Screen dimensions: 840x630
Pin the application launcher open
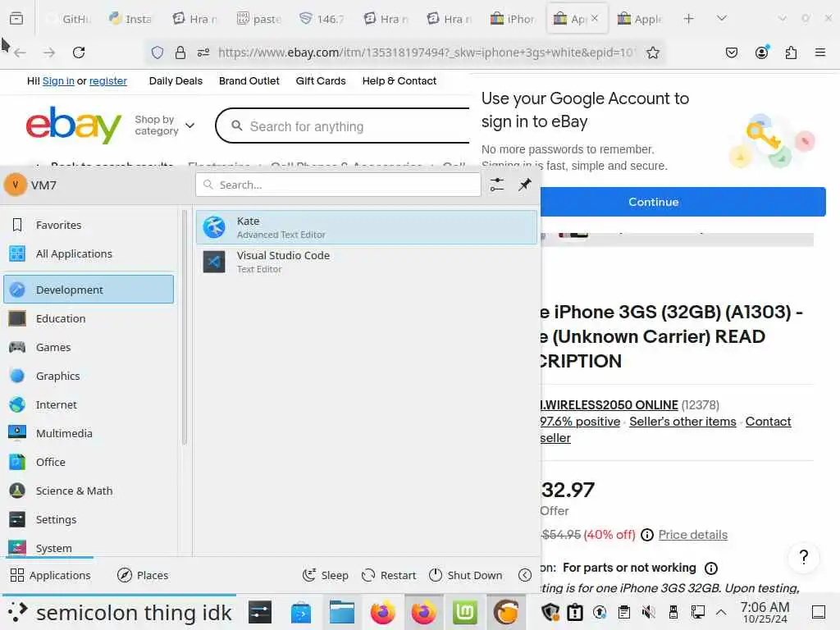(x=524, y=185)
